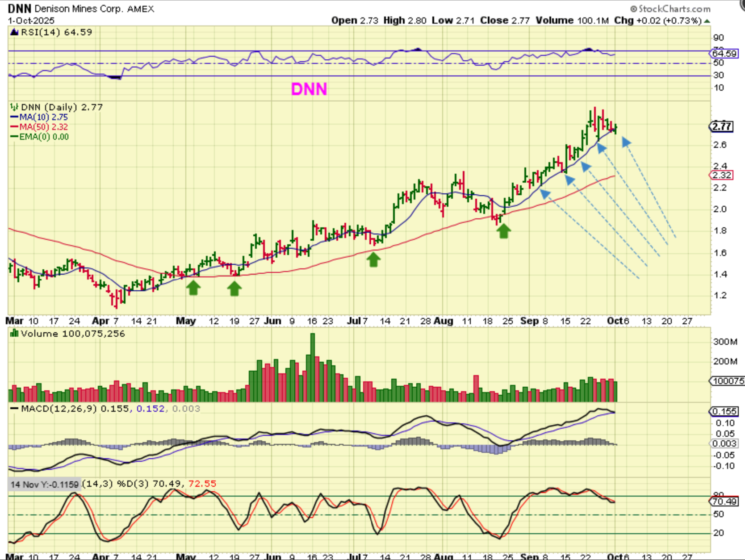The image size is (745, 560).
Task: Select the RSI(14) 64.59 legend label
Action: [x=56, y=32]
